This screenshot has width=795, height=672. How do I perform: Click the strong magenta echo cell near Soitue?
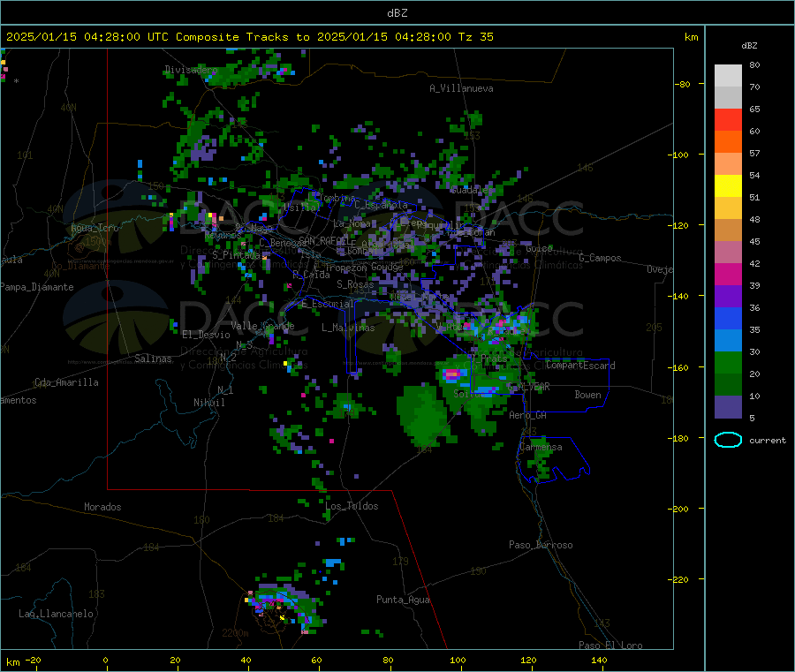click(451, 374)
